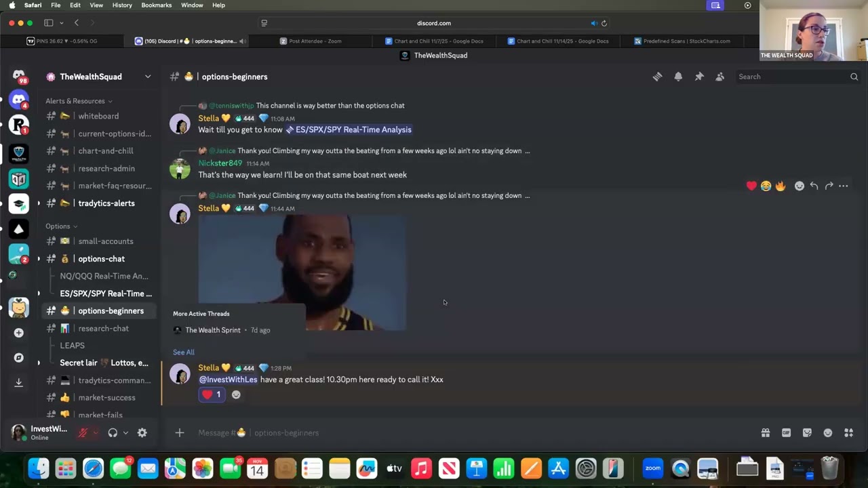
Task: React with fire emoji on hover toolbar
Action: (781, 186)
